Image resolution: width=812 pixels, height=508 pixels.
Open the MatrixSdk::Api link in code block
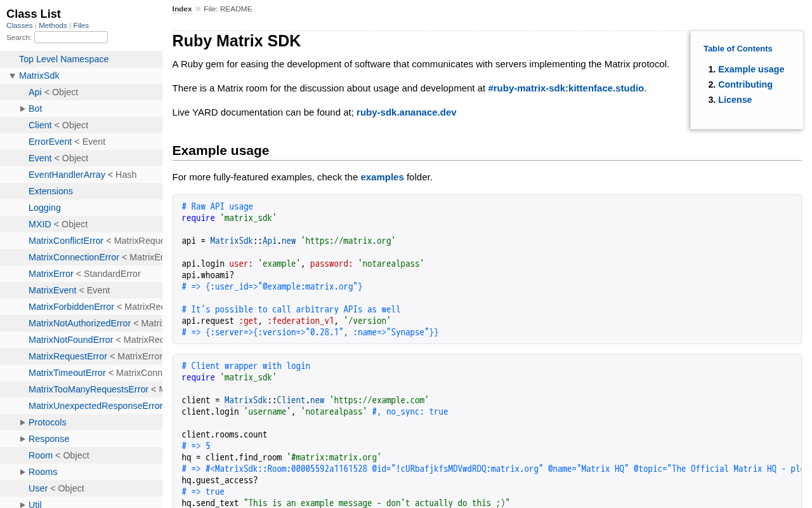243,241
